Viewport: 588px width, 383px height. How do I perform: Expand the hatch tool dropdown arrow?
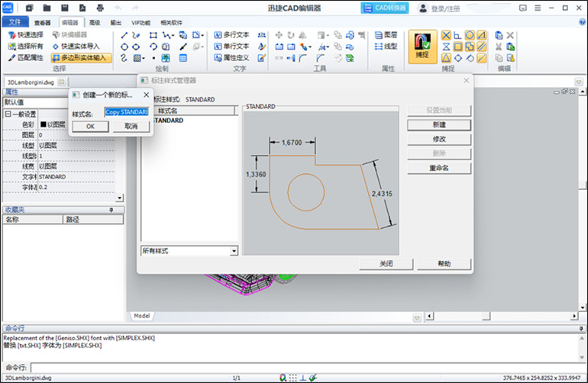pos(144,59)
